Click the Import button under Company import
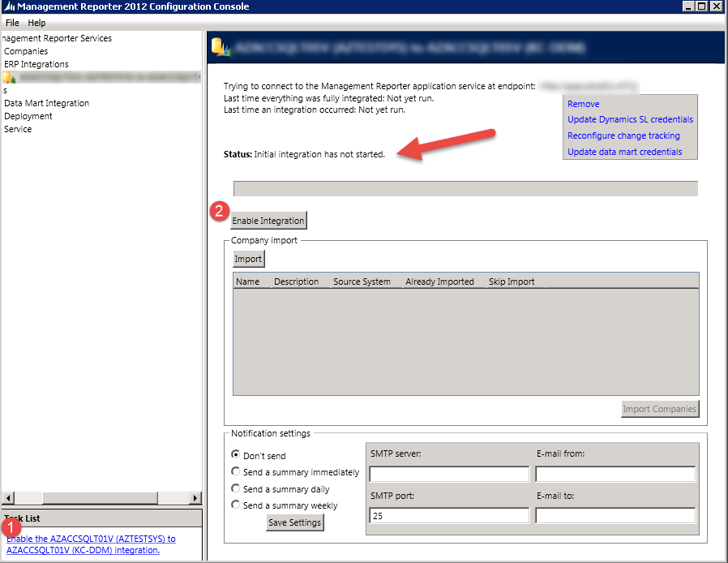 point(248,260)
